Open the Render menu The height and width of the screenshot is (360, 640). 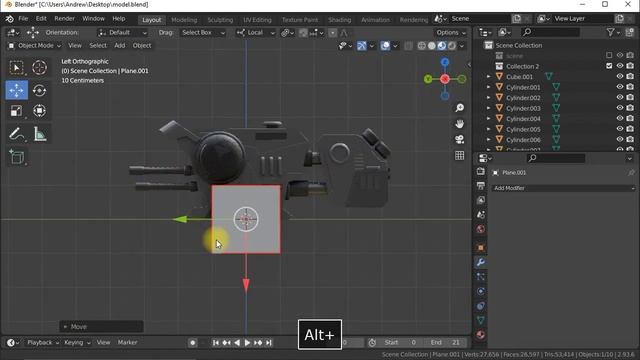point(64,19)
